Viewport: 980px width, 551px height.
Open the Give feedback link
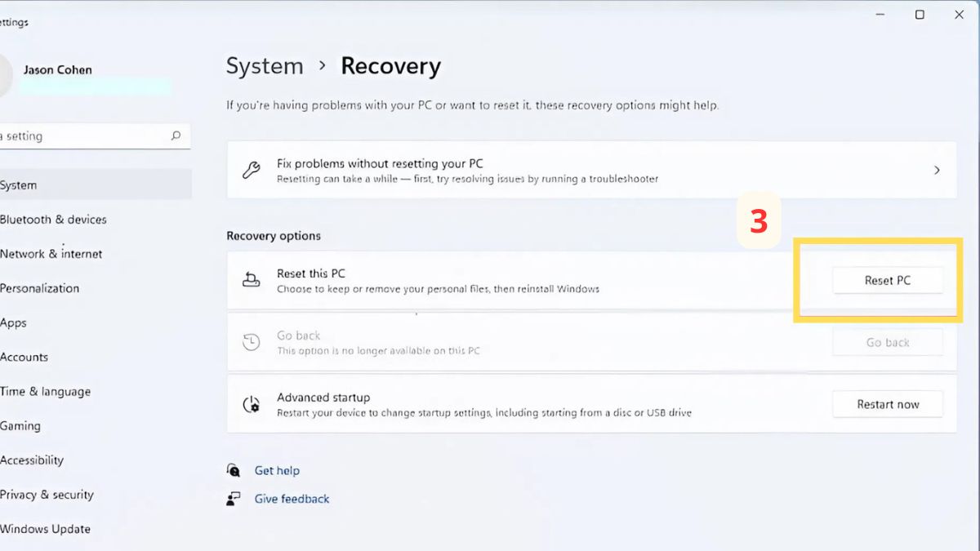[292, 499]
